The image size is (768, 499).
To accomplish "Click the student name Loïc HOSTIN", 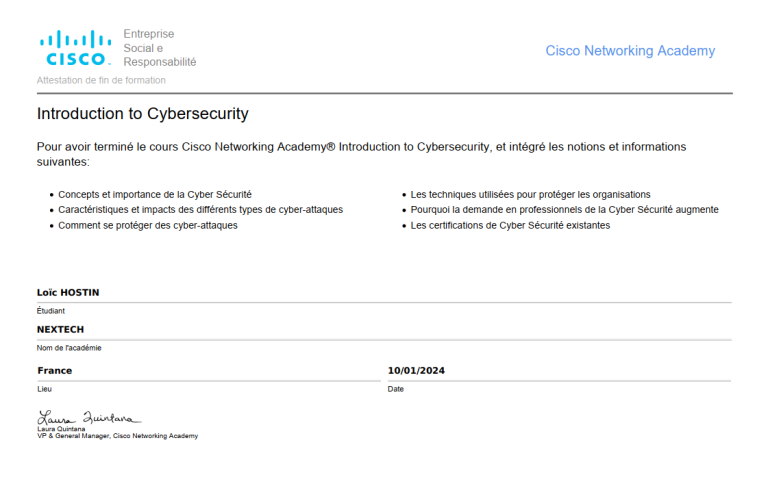I will click(x=68, y=292).
